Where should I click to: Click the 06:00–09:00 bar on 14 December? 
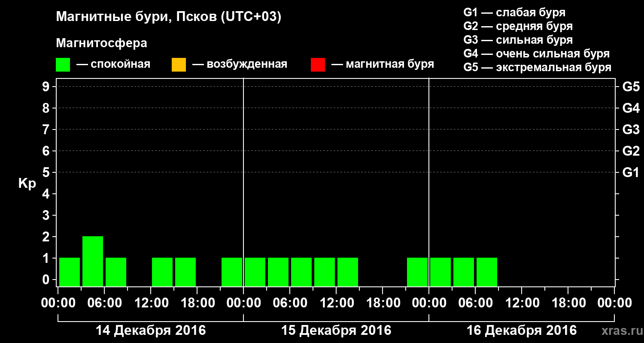pos(116,272)
